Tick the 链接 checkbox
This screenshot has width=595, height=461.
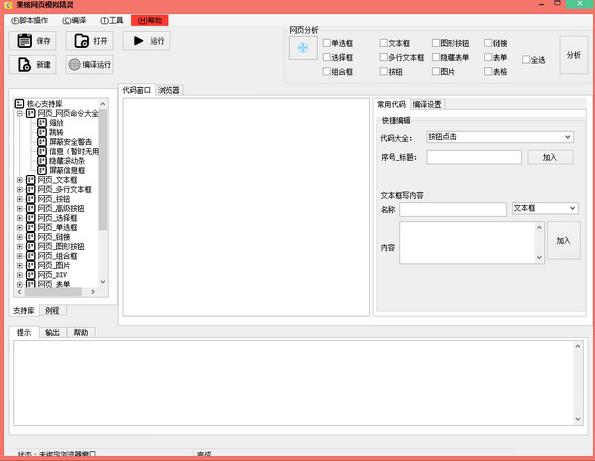(488, 43)
